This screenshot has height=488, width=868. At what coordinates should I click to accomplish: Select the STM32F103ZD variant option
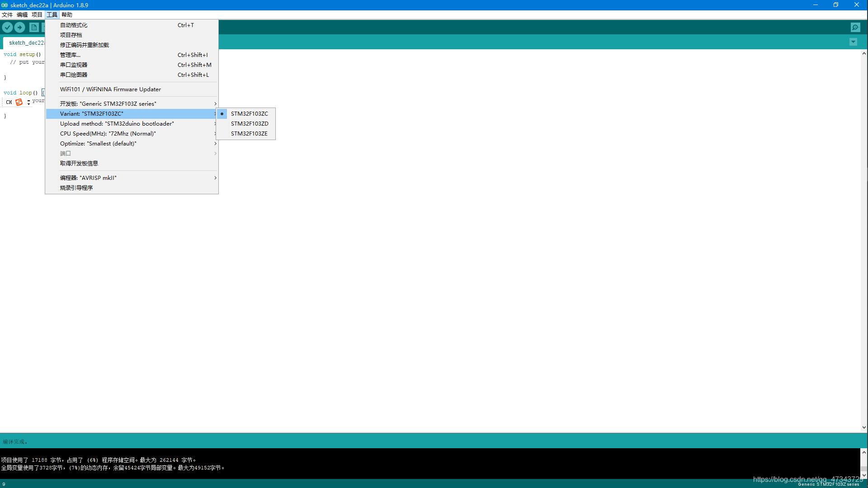[x=246, y=124]
